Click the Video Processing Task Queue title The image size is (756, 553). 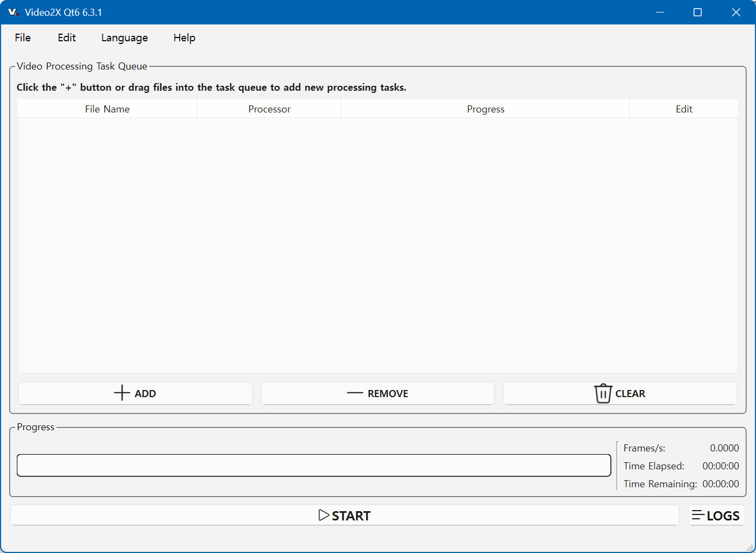pyautogui.click(x=82, y=66)
